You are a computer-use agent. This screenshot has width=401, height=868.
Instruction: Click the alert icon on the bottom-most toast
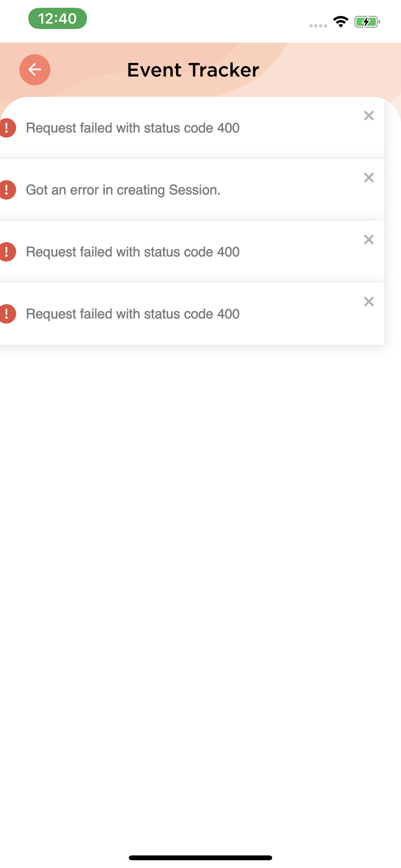coord(7,314)
